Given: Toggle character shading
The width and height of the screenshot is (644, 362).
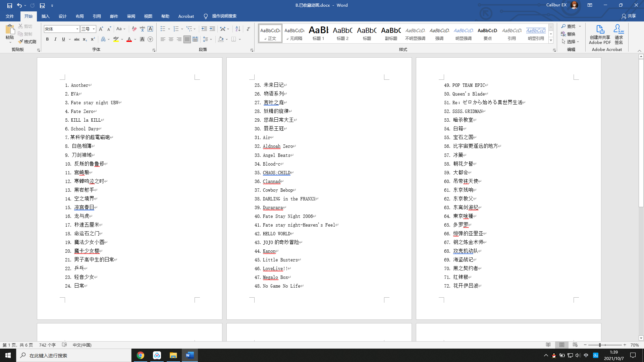Looking at the screenshot, I should point(142,40).
